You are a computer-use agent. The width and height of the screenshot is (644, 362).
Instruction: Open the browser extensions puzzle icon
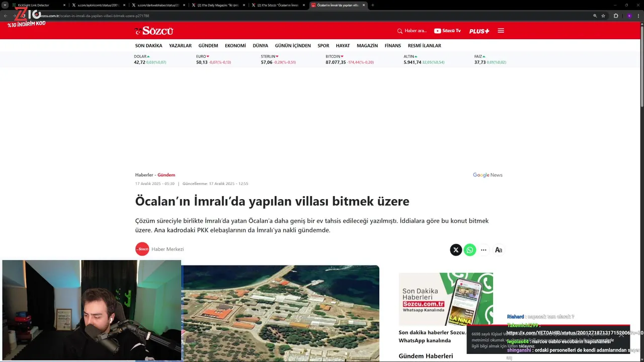616,16
